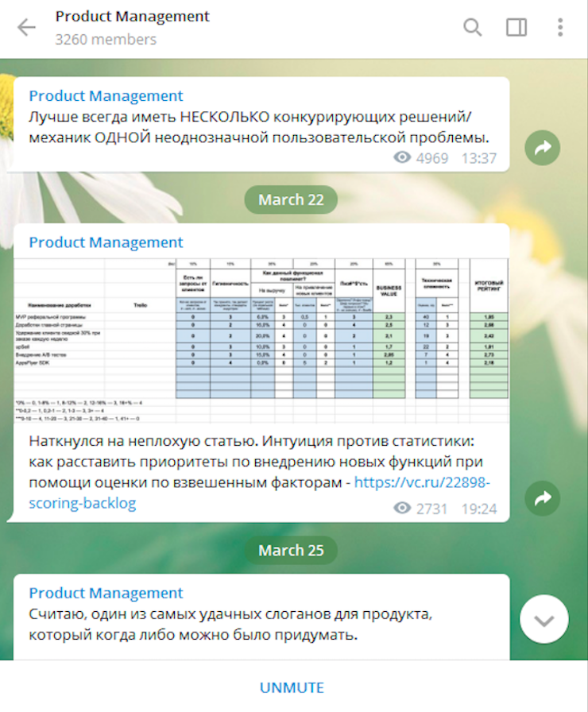Forward the 19:24 scoring-backlog post
The image size is (588, 712).
tap(542, 498)
